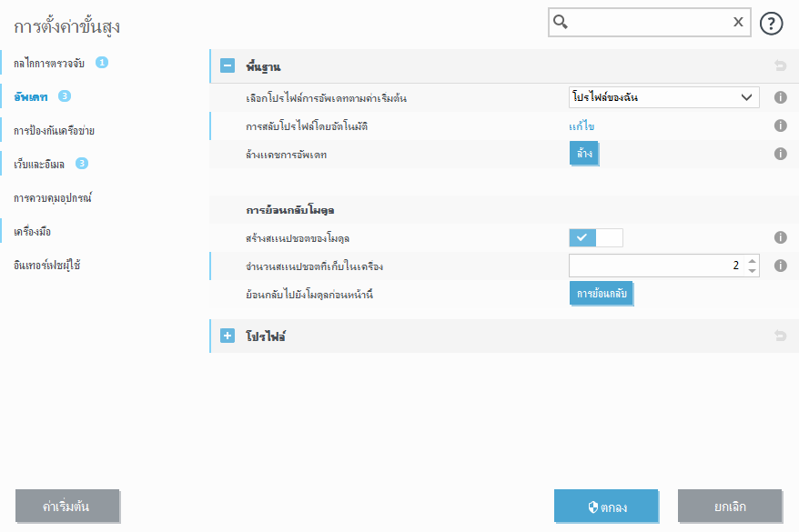Click the badge next to อัพเดท

[x=65, y=96]
